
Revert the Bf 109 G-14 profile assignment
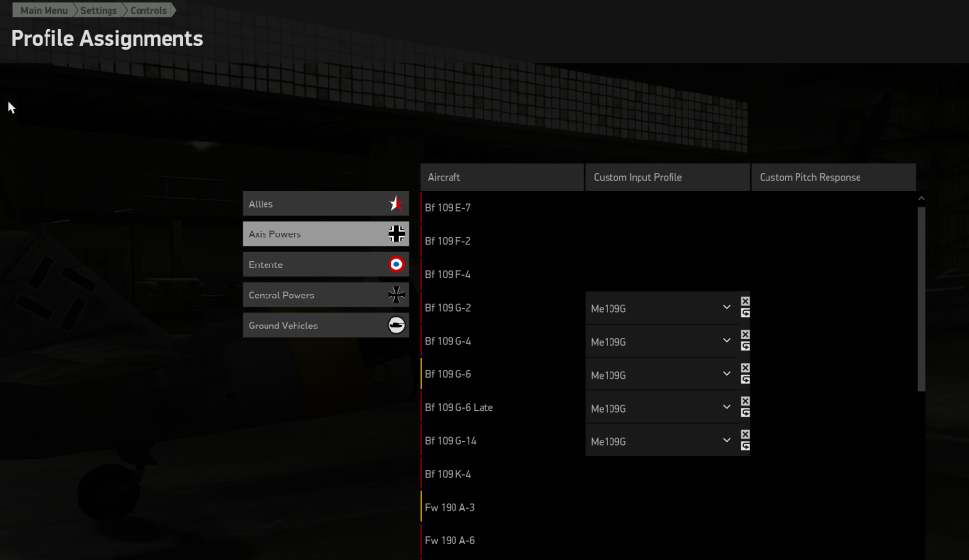tap(745, 446)
